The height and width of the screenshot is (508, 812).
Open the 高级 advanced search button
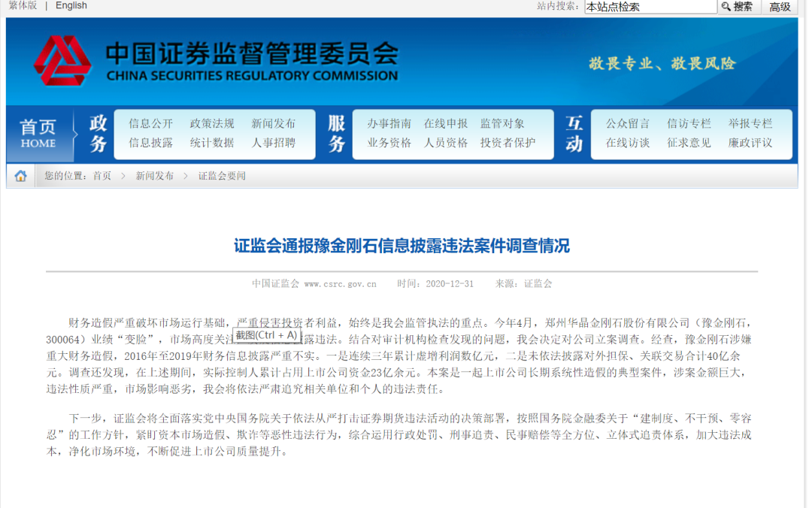pos(780,7)
